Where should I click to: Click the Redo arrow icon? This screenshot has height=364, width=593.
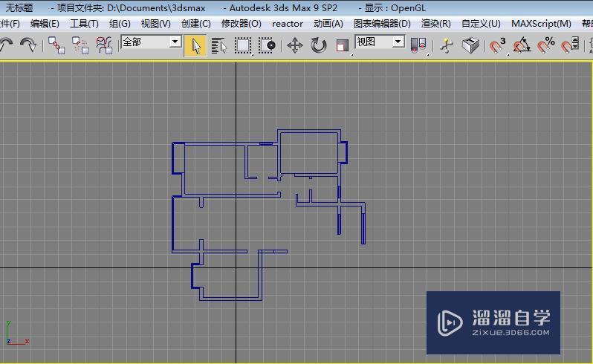pos(28,45)
